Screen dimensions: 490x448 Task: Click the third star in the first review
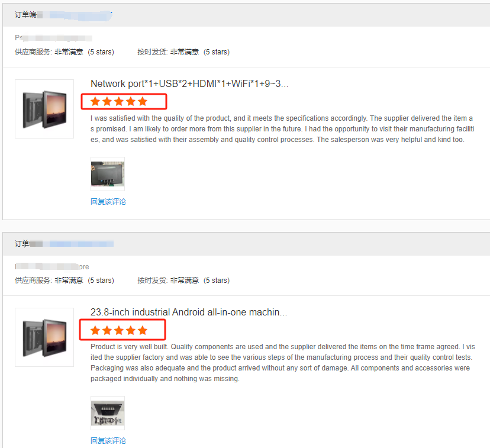[x=119, y=102]
